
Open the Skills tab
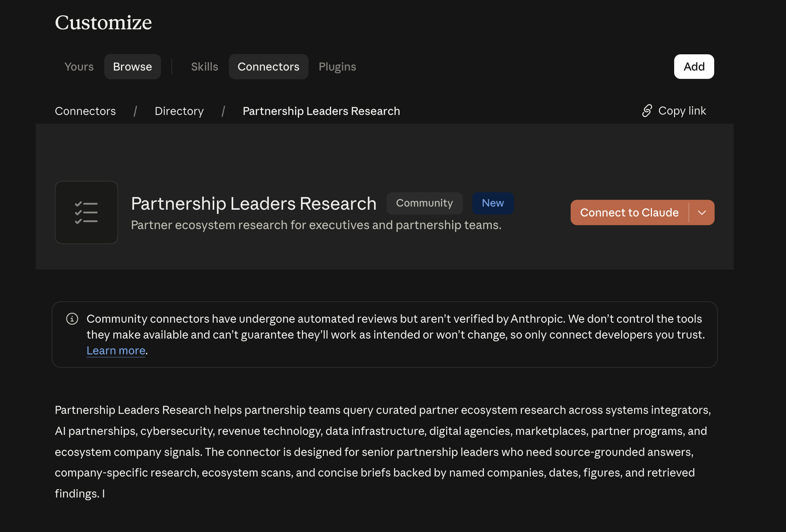205,67
